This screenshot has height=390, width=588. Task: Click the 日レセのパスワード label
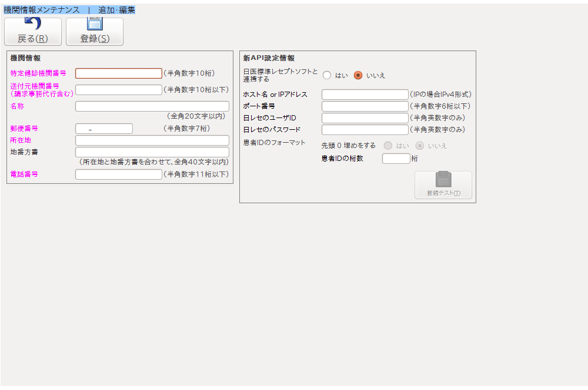272,130
